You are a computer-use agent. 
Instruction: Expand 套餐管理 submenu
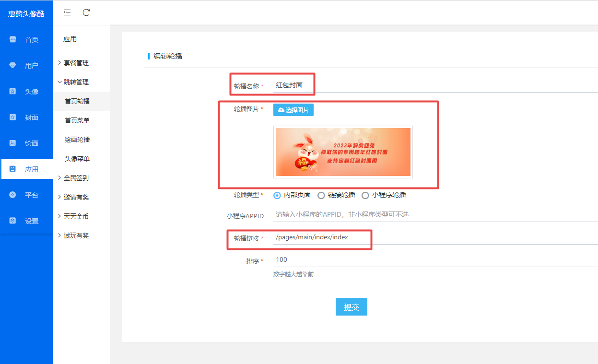coord(82,63)
